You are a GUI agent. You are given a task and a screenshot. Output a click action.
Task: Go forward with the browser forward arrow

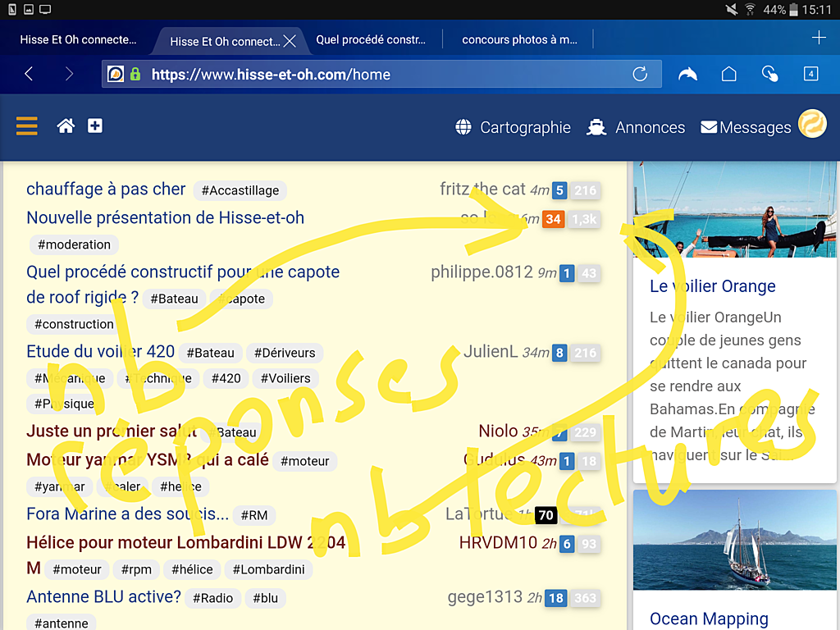[x=69, y=74]
